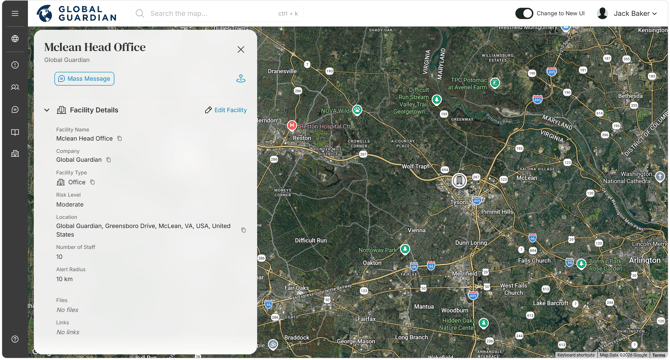Select the facility marker near Tysons on the map

[459, 181]
